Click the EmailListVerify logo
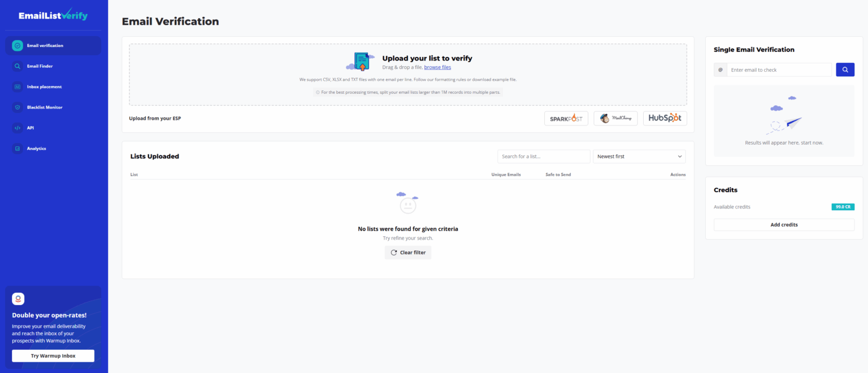 pyautogui.click(x=53, y=14)
